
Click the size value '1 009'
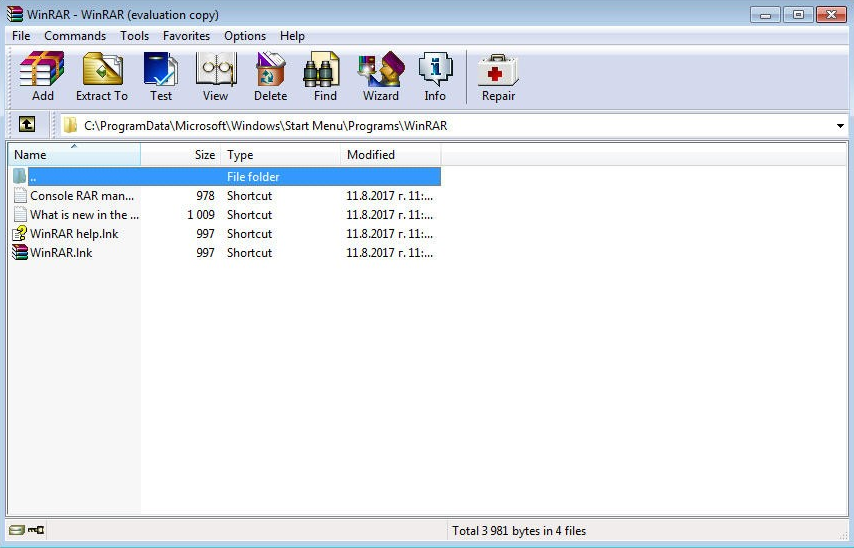pos(201,215)
